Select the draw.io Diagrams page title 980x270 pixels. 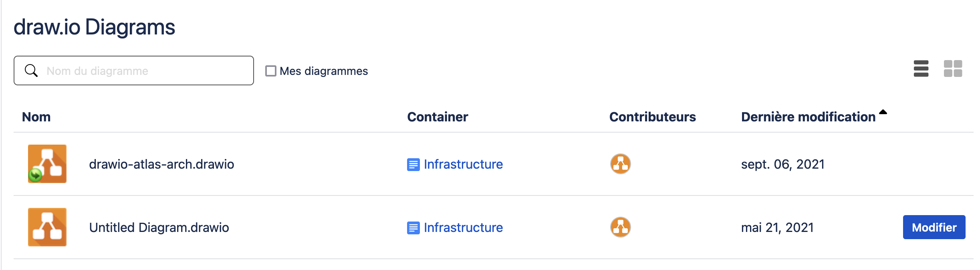click(x=95, y=26)
